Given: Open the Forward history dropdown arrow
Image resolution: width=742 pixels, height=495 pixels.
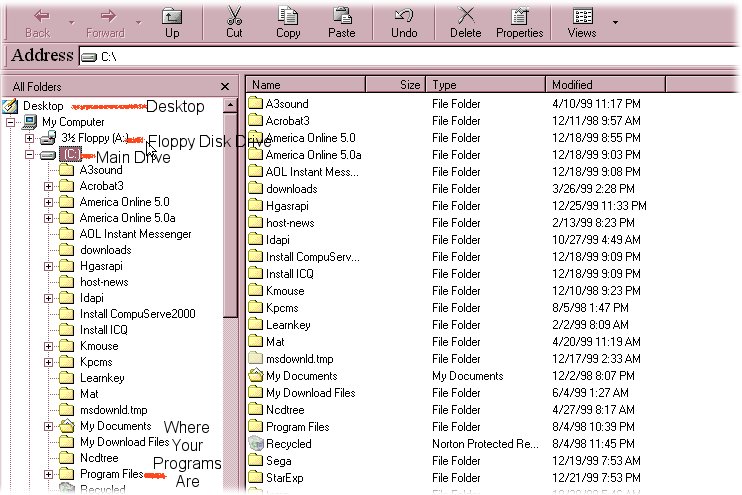Looking at the screenshot, I should pyautogui.click(x=139, y=22).
